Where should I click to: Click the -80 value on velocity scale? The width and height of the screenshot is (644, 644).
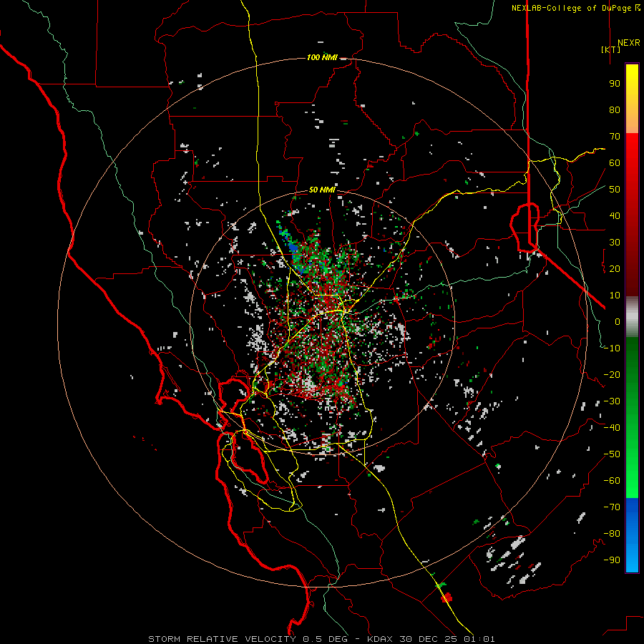612,534
